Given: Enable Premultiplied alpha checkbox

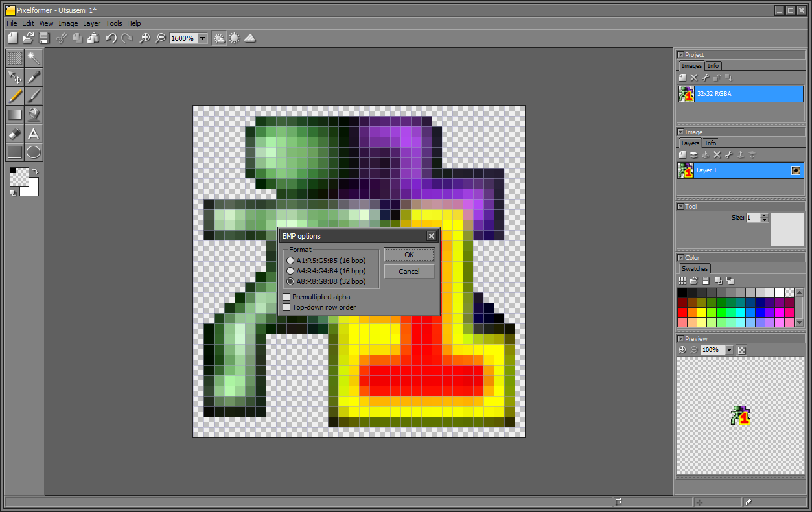Looking at the screenshot, I should (316, 297).
